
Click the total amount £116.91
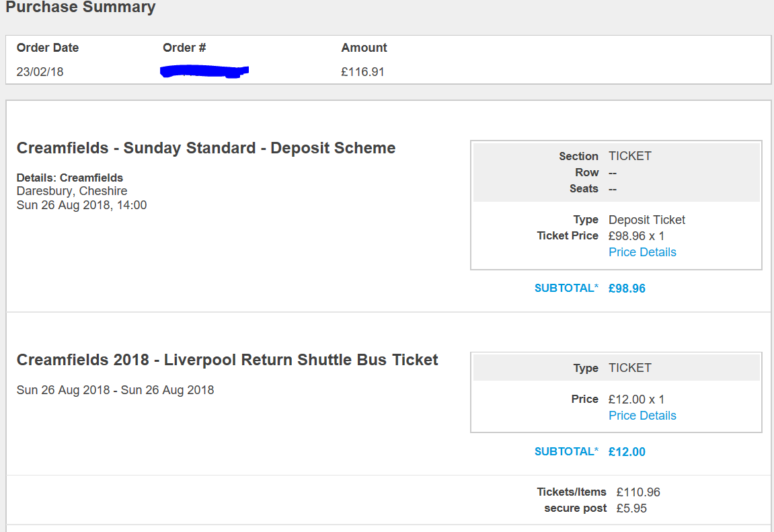363,72
